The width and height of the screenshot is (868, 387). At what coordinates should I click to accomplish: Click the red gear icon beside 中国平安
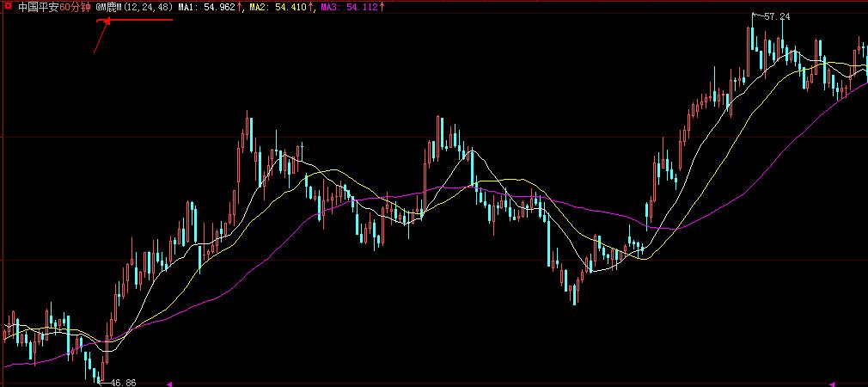[x=8, y=7]
